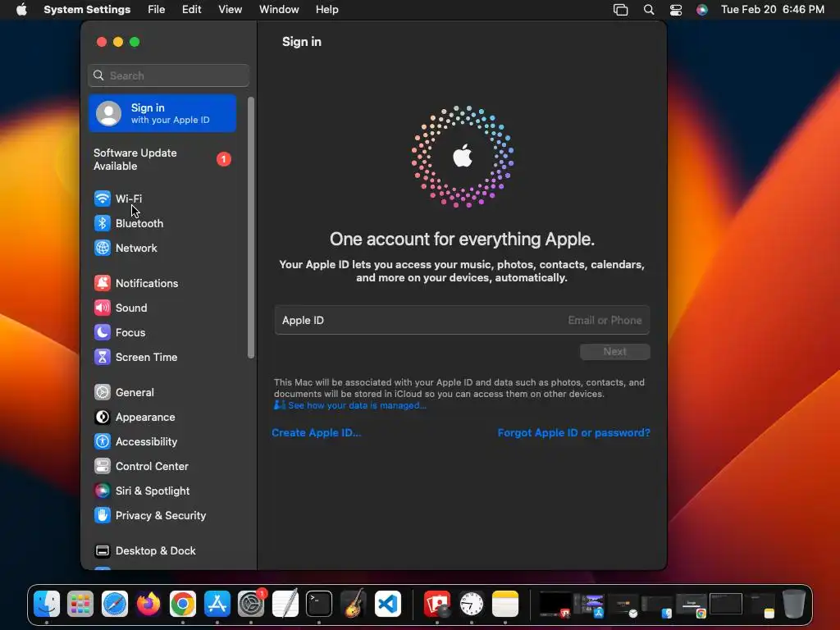Click System Settings icon in the Dock

[251, 604]
